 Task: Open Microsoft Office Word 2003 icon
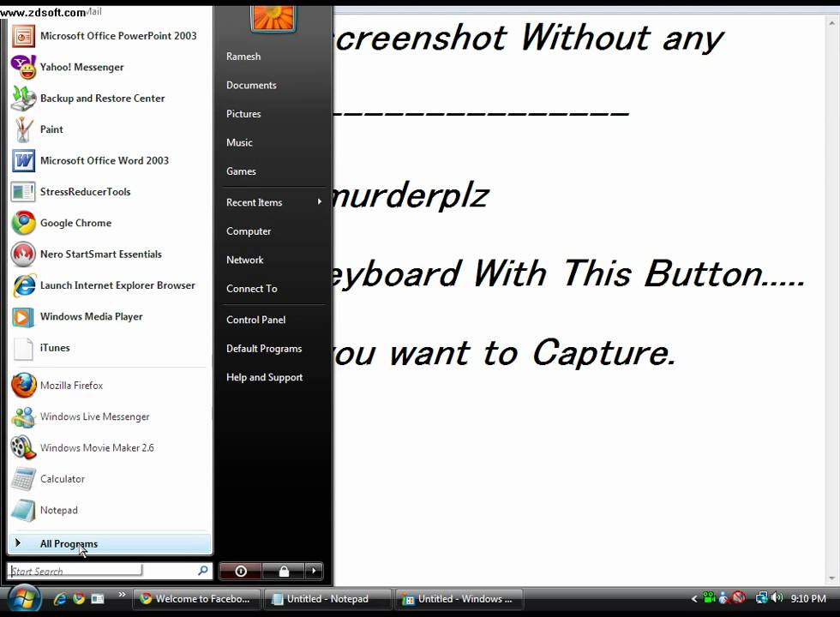click(24, 161)
